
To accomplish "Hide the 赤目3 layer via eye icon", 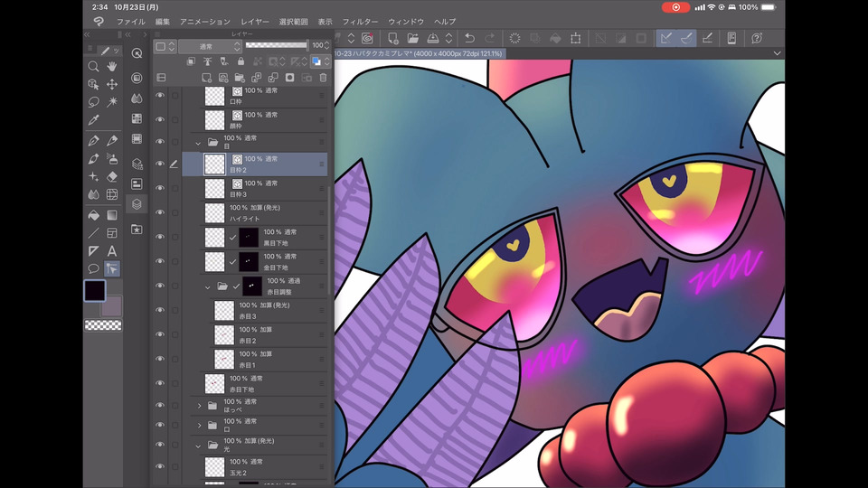I will (160, 310).
